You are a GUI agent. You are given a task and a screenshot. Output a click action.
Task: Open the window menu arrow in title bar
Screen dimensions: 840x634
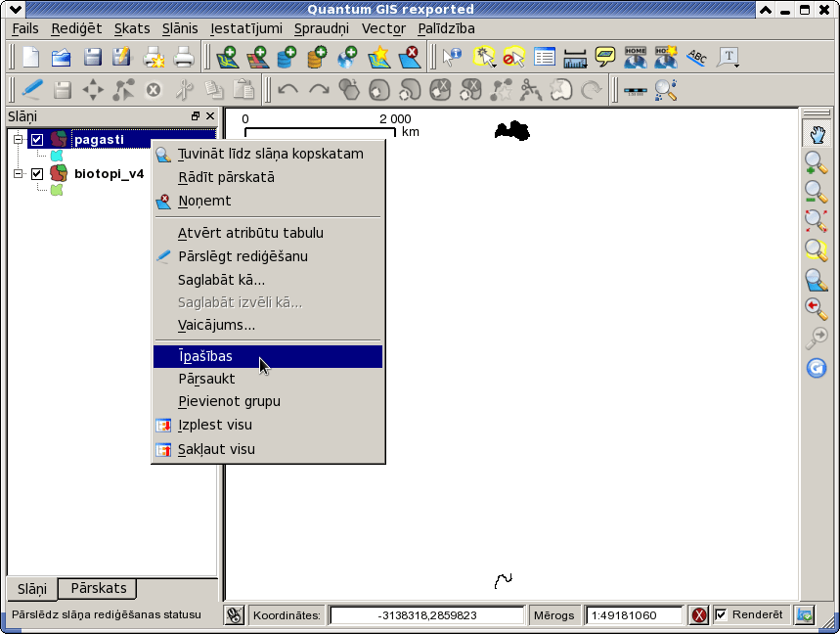[17, 9]
